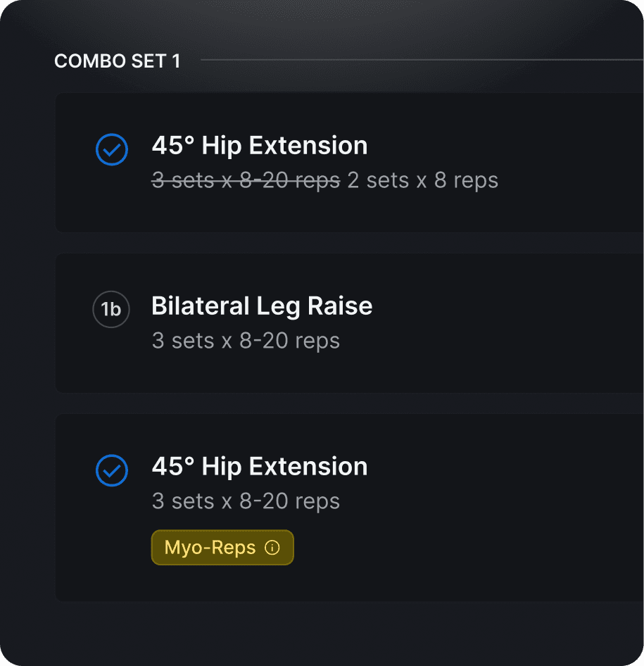Toggle checkmark on the Myo-Reps Hip Extension

[111, 470]
